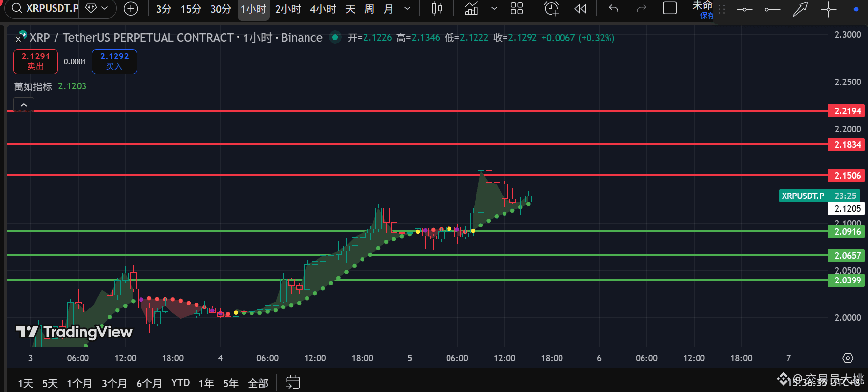Open time axis settings gear icon
The image size is (868, 392).
point(848,358)
